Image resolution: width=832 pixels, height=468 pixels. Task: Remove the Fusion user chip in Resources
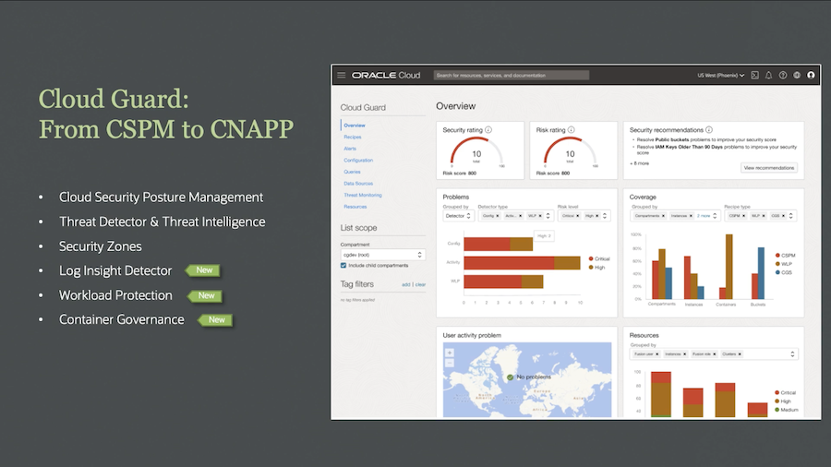coord(657,354)
